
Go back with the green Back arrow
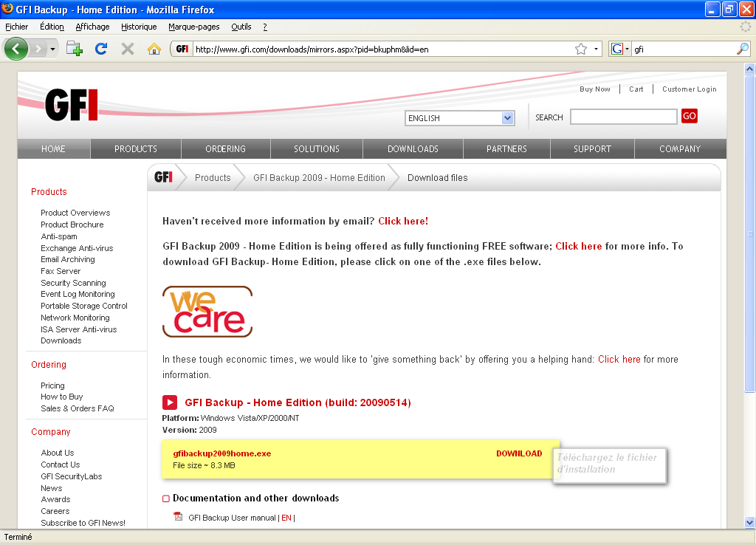pos(16,49)
